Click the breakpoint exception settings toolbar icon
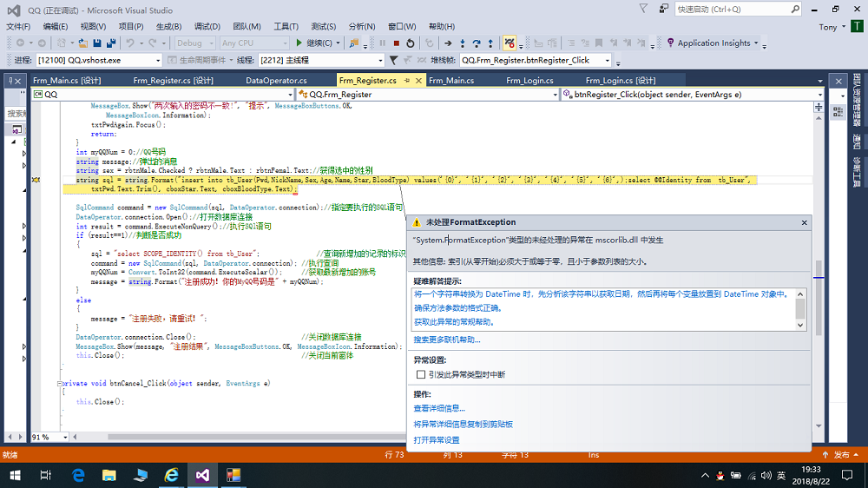The width and height of the screenshot is (868, 488). coord(510,43)
